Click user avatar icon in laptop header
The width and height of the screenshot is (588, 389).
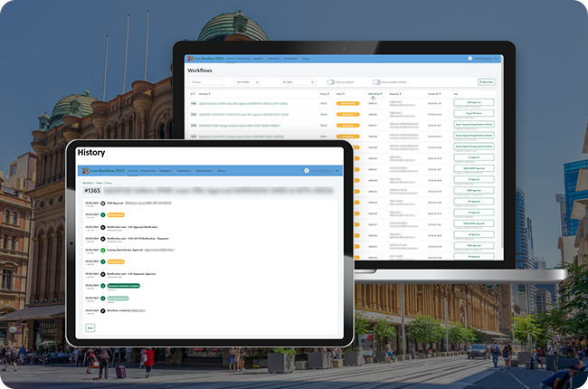(x=469, y=59)
